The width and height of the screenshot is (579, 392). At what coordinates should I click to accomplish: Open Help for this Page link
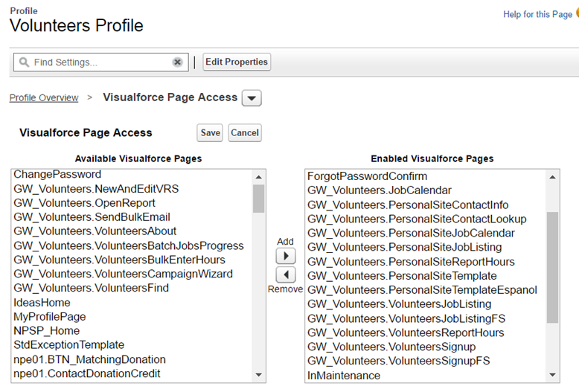(537, 14)
